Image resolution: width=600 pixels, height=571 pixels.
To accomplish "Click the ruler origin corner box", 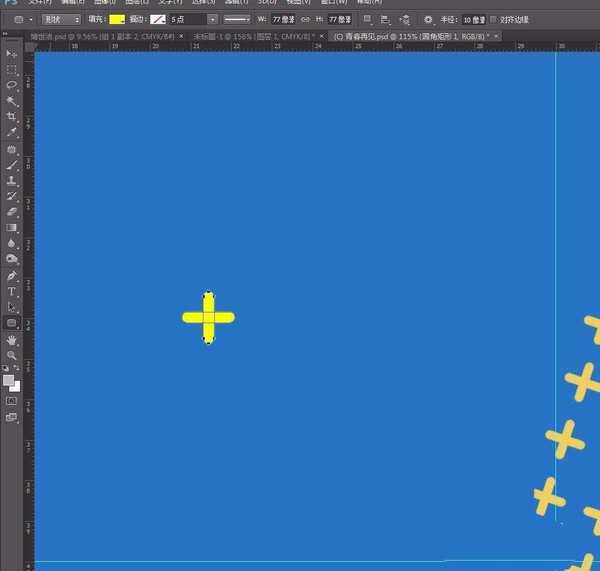I will (29, 47).
